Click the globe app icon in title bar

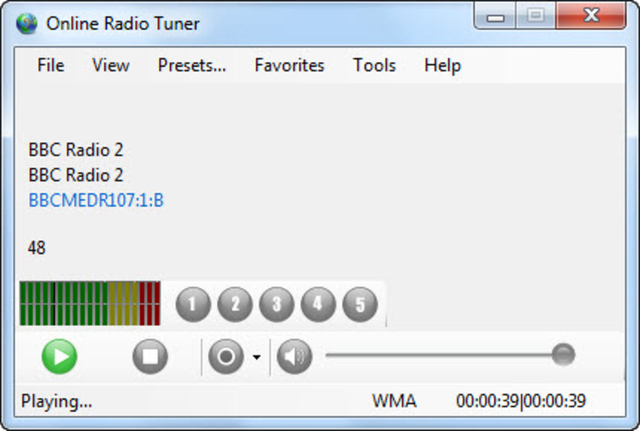[27, 24]
